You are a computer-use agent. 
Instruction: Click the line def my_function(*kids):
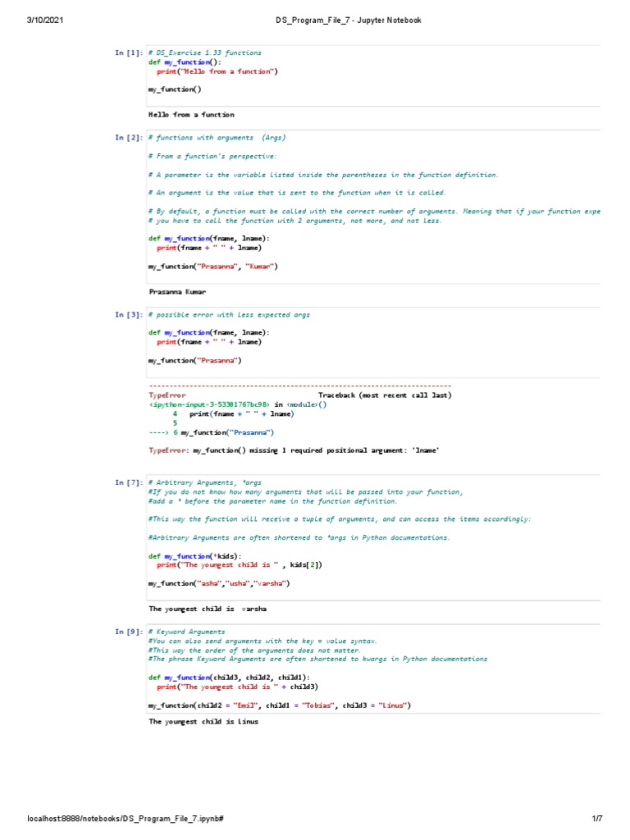194,556
